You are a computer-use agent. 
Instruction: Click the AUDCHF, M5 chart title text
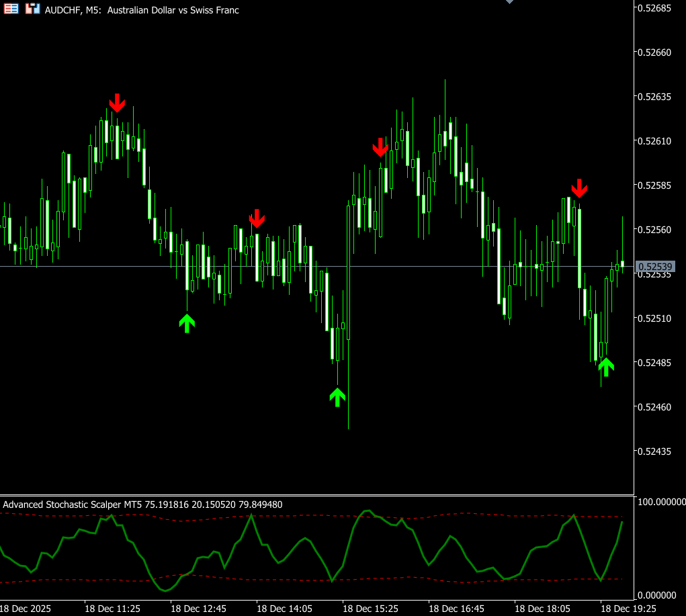pos(142,10)
